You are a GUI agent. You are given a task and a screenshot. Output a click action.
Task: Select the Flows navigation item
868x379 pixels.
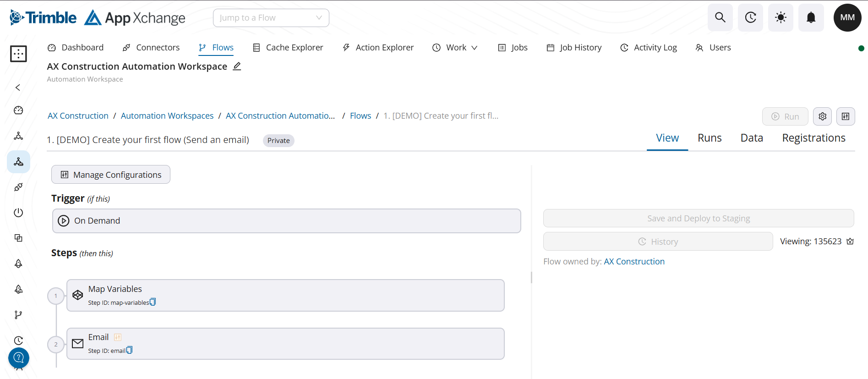[216, 48]
